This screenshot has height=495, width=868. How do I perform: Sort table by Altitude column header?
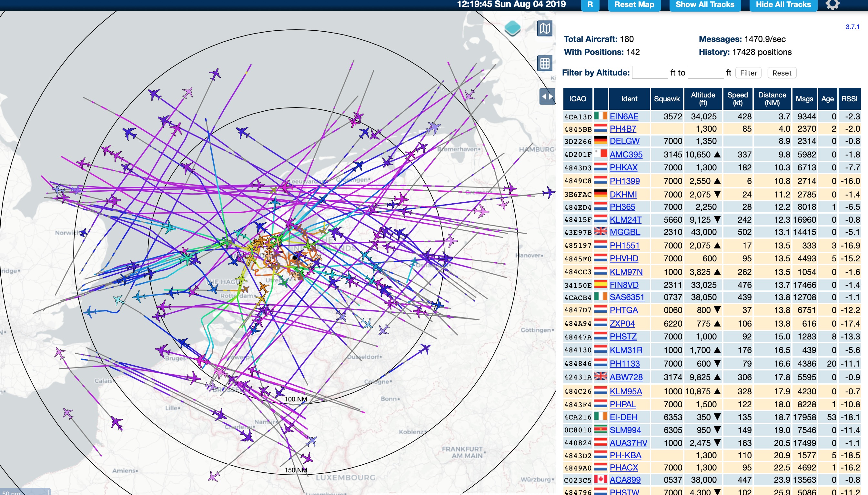703,99
